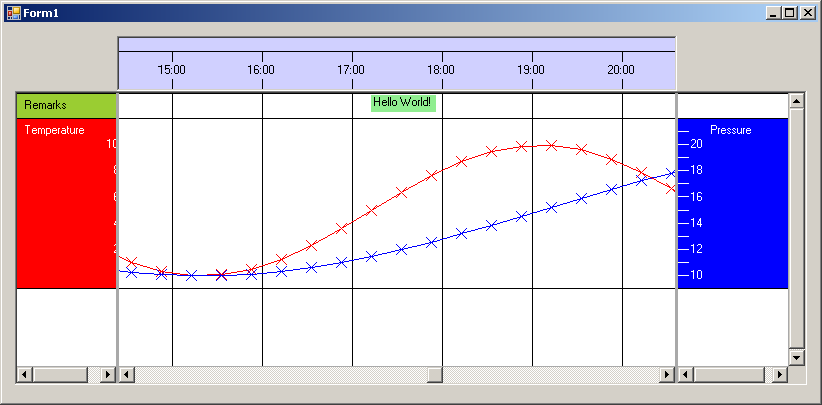This screenshot has height=405, width=822.
Task: Maximize the Form1 window
Action: tap(790, 12)
